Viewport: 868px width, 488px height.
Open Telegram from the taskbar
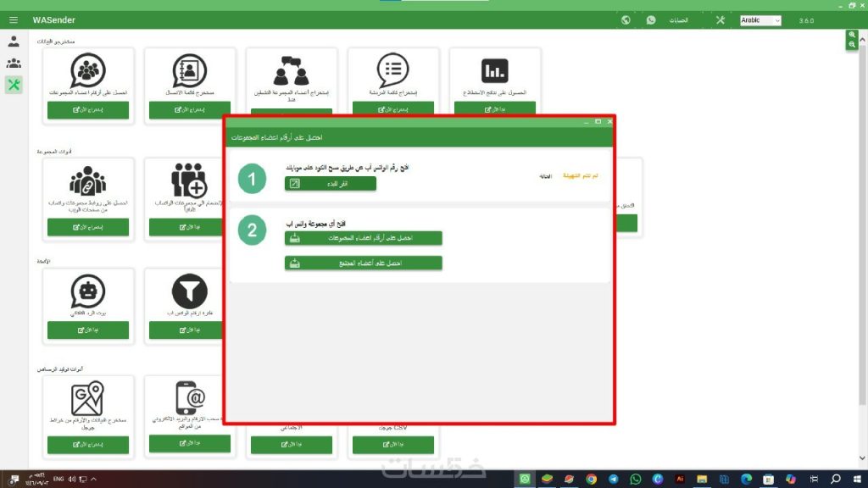click(x=614, y=480)
